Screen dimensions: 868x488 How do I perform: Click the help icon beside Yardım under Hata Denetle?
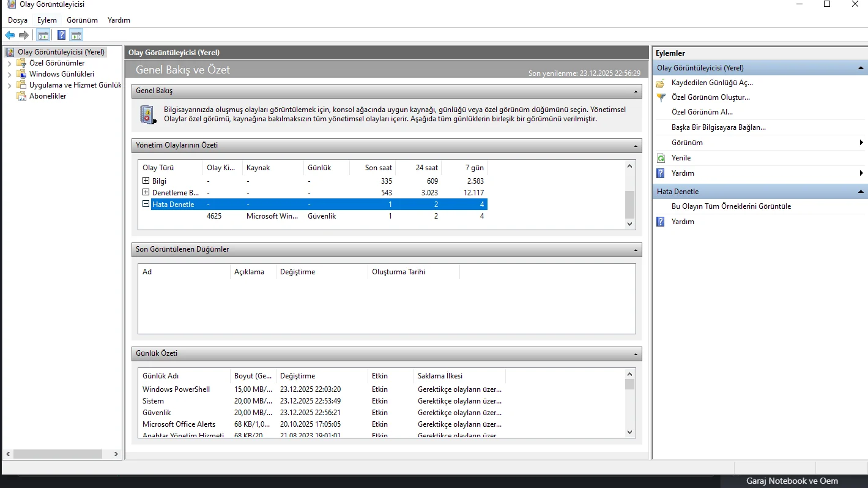(661, 222)
